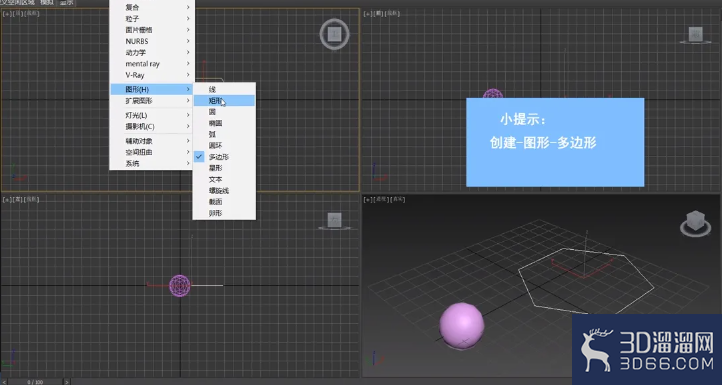
Task: Expand the 扩展图形 submenu arrow
Action: coord(188,101)
